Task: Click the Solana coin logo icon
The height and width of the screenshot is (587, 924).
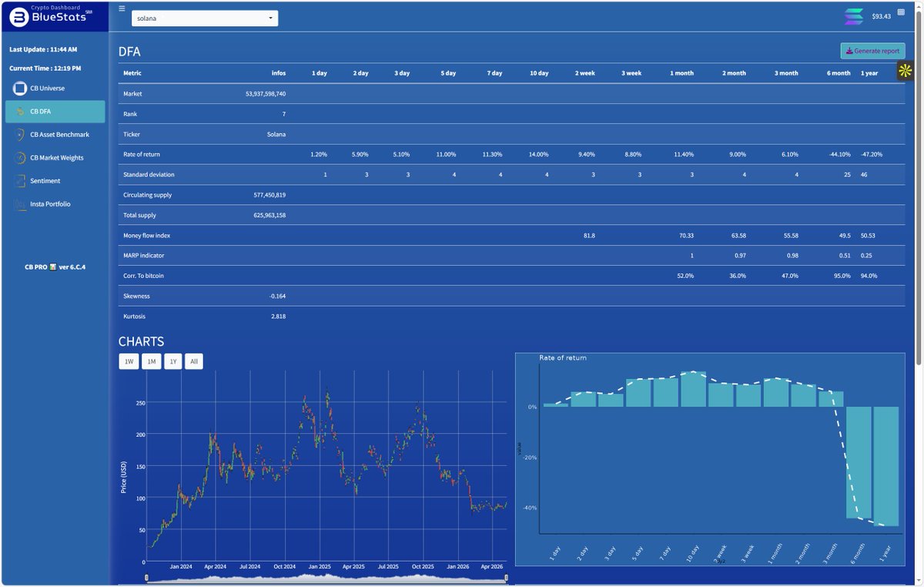Action: pyautogui.click(x=854, y=17)
